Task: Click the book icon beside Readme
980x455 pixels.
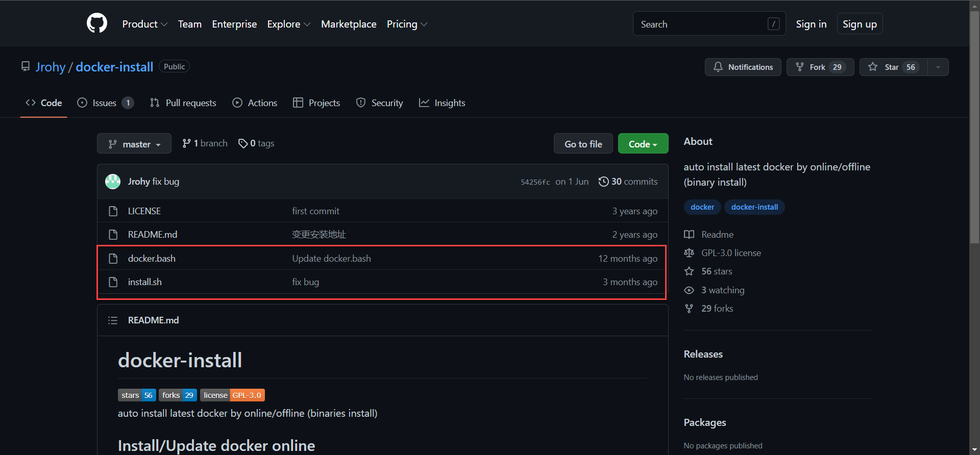Action: (689, 235)
